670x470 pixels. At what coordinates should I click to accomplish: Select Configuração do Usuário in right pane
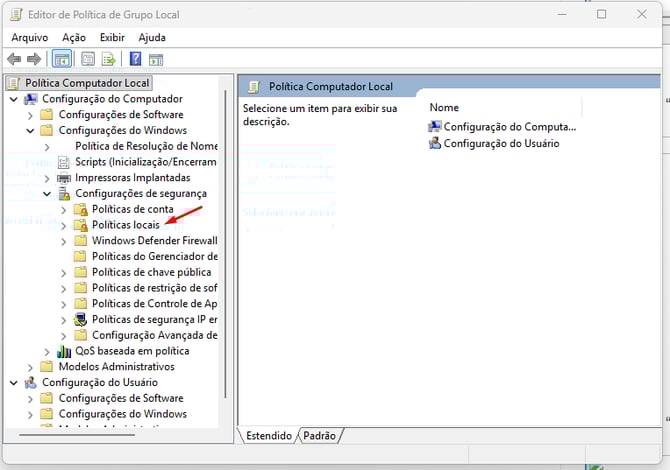(x=501, y=143)
